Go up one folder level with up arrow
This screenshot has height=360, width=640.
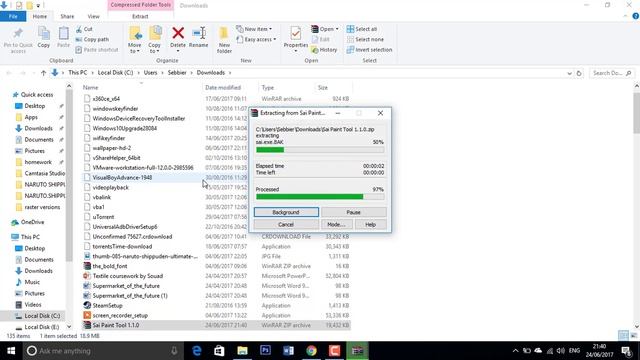pos(43,73)
